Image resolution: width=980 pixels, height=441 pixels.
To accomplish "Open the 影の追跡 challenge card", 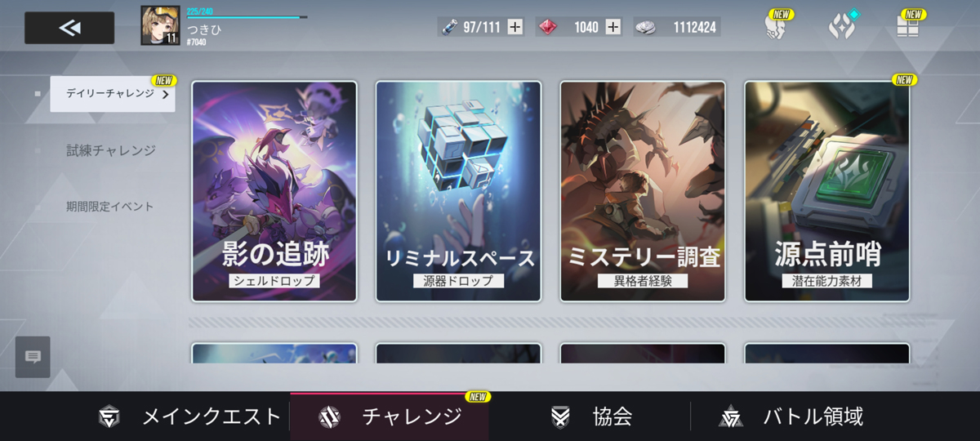I will (x=274, y=191).
